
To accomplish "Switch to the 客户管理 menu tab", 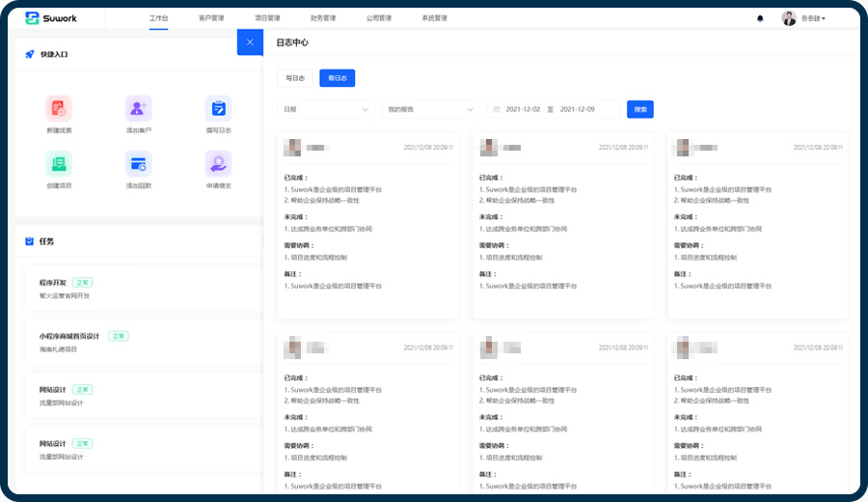I will pyautogui.click(x=210, y=18).
